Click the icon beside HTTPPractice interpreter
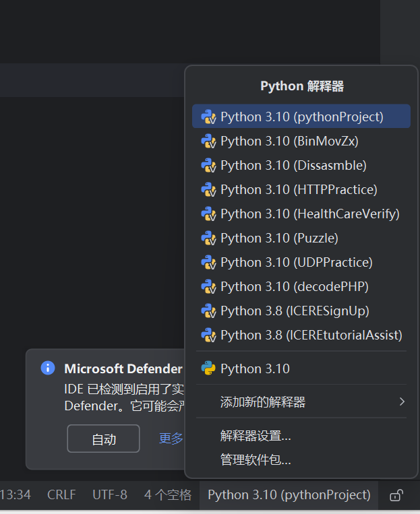Viewport: 420px width, 514px height. [x=208, y=189]
